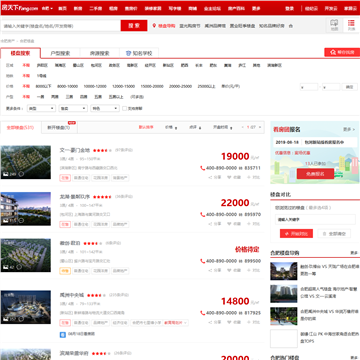Viewport: 360px width, 360px height.
Task: Click the keyword search input field
Action: [60, 26]
